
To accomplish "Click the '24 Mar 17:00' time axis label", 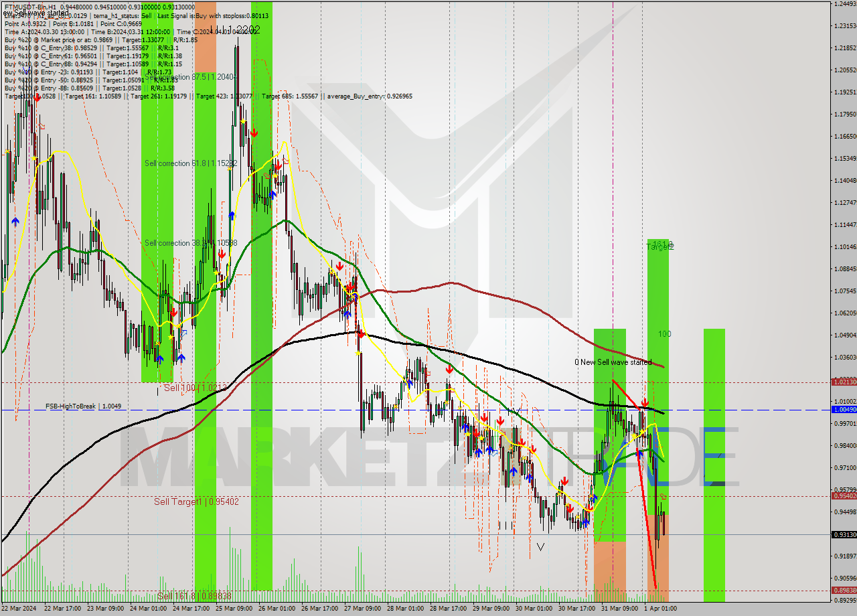I will tap(191, 609).
